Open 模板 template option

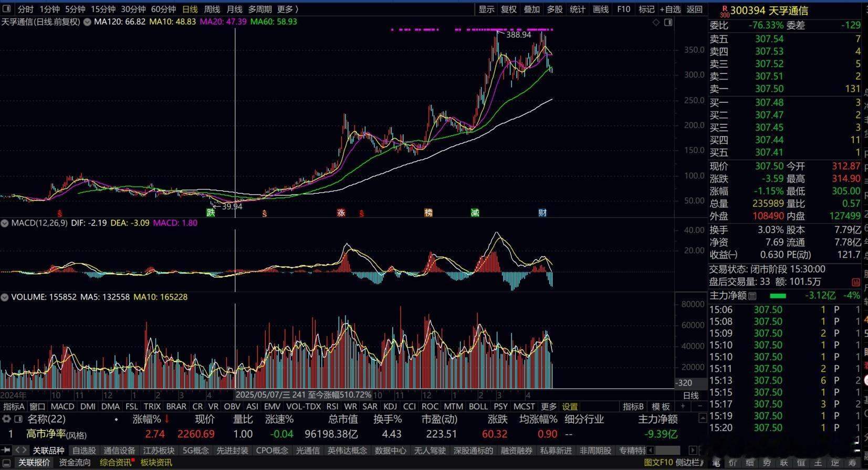coord(661,407)
